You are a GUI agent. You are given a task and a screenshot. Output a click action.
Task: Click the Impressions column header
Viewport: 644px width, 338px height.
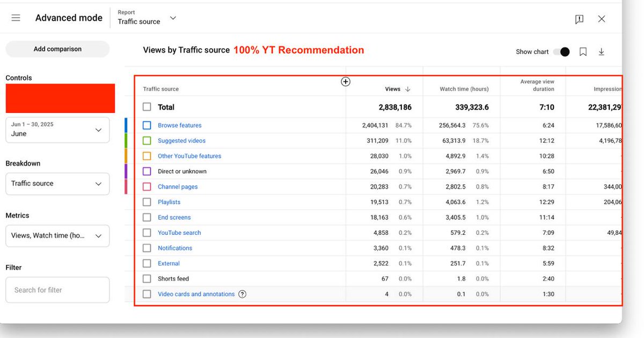coord(608,89)
